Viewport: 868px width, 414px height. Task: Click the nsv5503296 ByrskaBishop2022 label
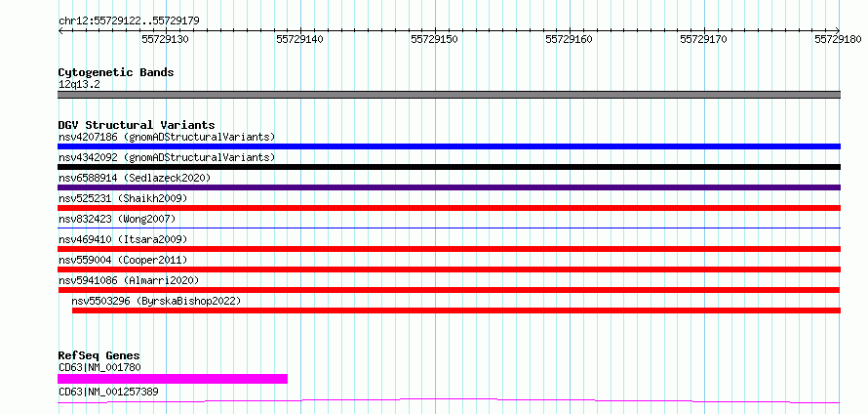156,301
